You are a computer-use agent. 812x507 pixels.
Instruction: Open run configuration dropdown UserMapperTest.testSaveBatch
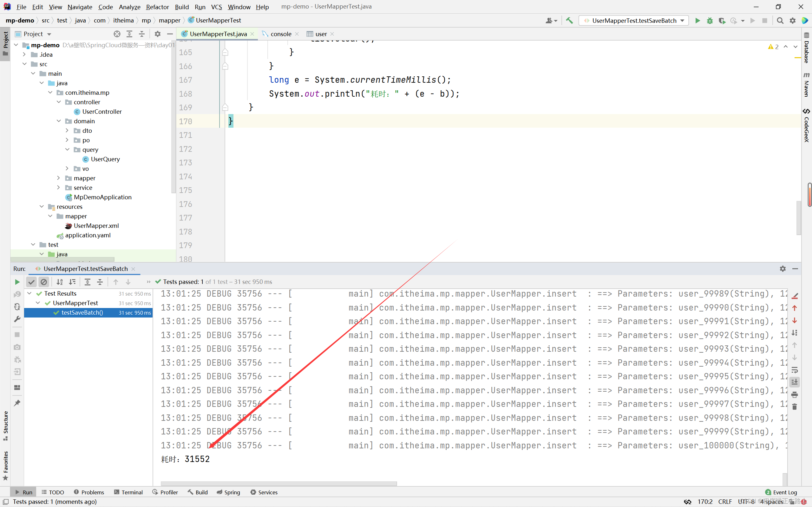(x=634, y=21)
